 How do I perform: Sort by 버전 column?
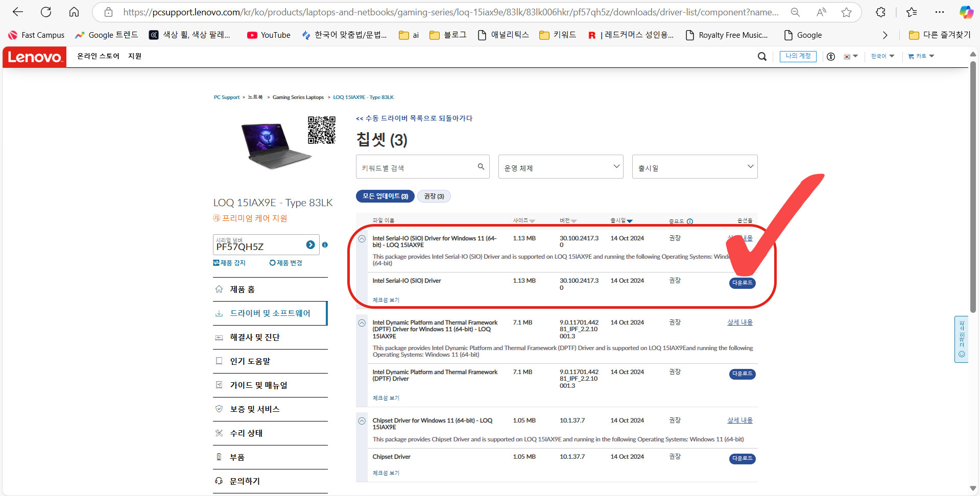tap(568, 221)
